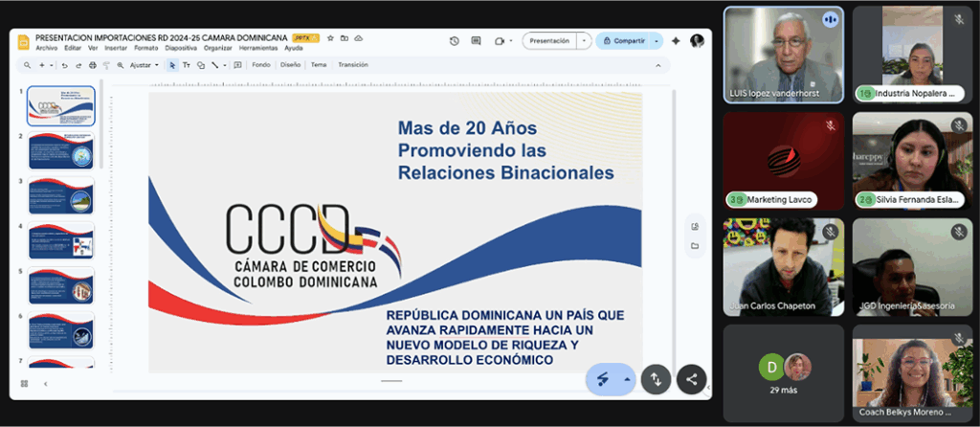Open the Google Slides home icon
The image size is (980, 427).
(x=23, y=42)
